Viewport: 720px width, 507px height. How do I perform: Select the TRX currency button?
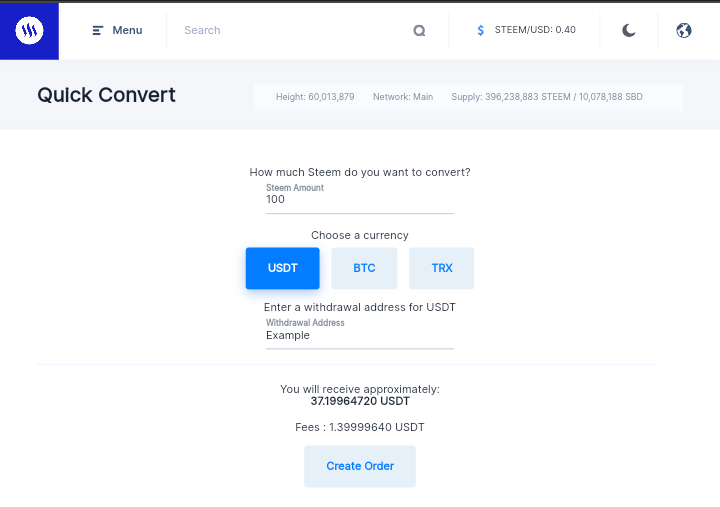(442, 268)
